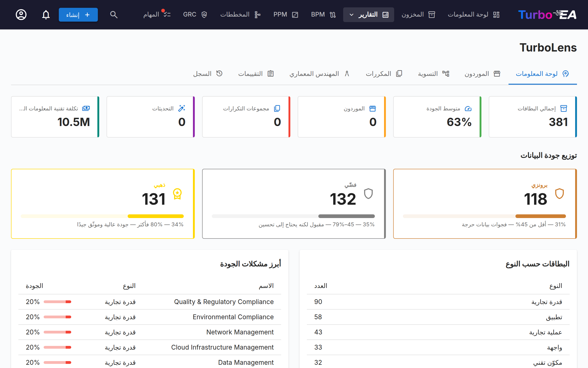Image resolution: width=588 pixels, height=368 pixels.
Task: Click the التحديثات magic wand icon
Action: pyautogui.click(x=182, y=108)
